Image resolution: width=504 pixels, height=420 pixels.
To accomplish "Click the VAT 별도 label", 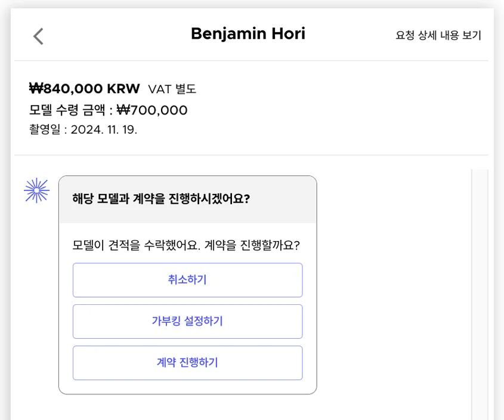I will (172, 89).
